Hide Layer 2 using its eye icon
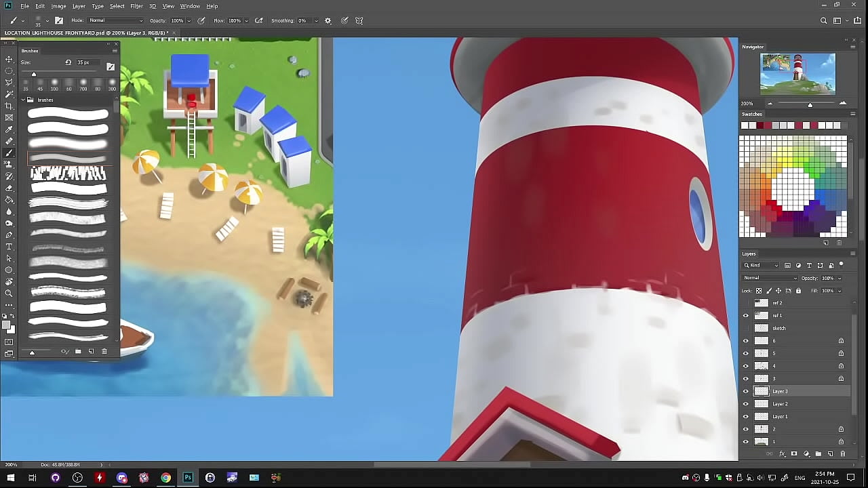Screen dimensions: 868x488 [x=746, y=404]
